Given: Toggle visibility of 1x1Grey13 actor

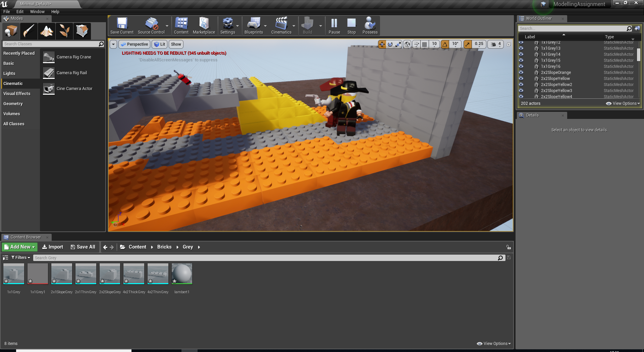Looking at the screenshot, I should tap(521, 48).
